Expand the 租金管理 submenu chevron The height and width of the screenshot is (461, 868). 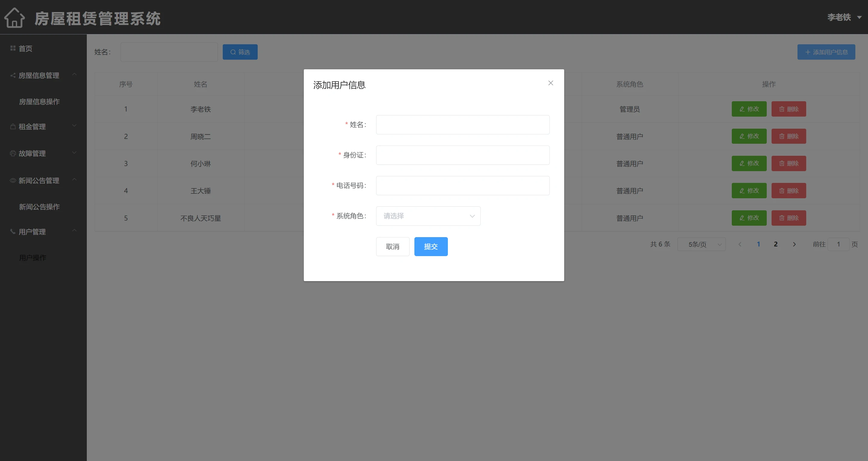click(x=74, y=126)
